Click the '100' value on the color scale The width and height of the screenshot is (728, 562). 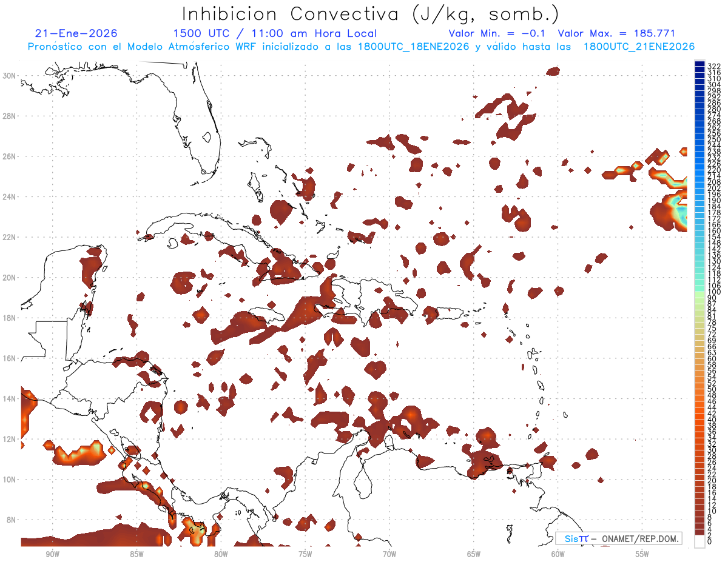click(714, 292)
